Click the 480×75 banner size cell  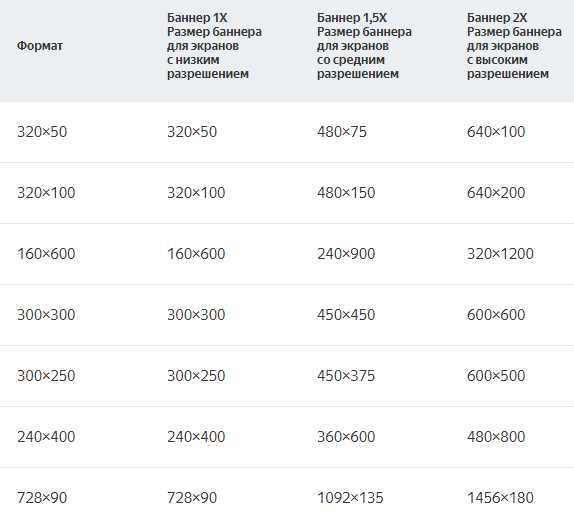click(x=342, y=132)
